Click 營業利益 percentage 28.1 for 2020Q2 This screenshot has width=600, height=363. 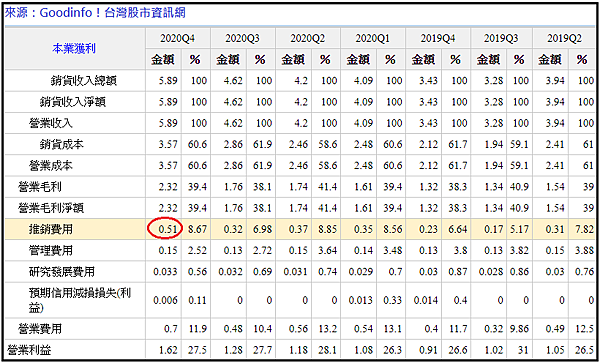327,350
